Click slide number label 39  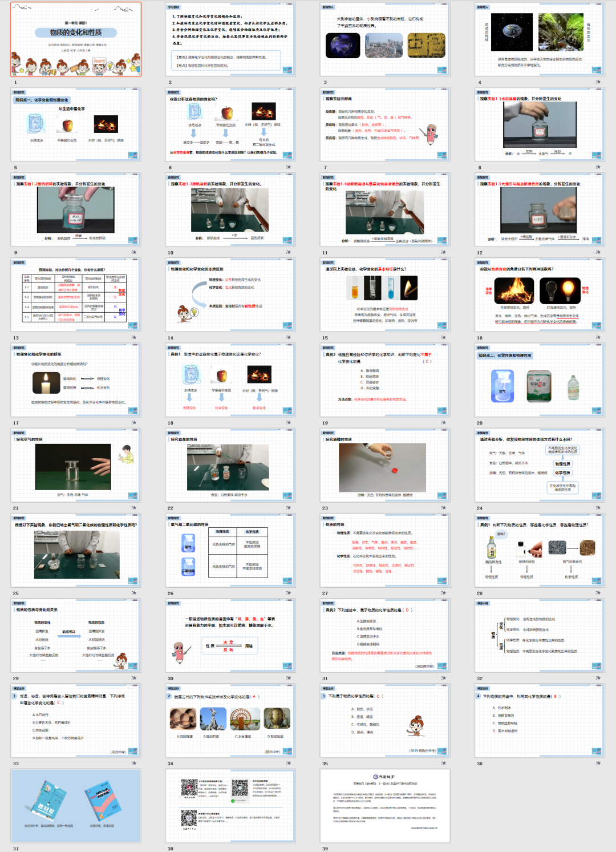click(x=325, y=848)
